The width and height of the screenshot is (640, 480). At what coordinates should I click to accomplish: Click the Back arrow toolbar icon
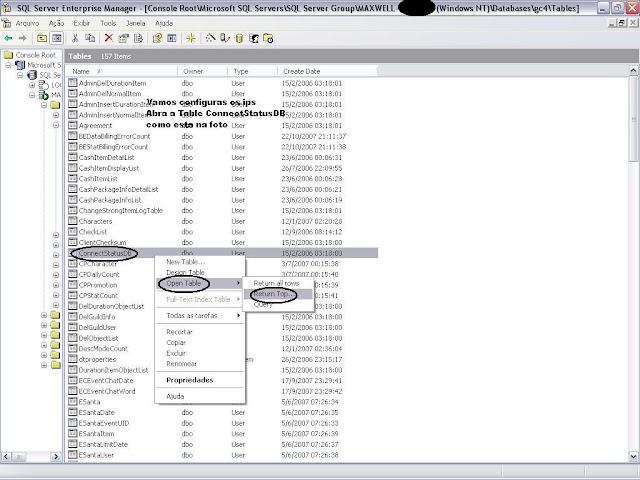[8, 38]
